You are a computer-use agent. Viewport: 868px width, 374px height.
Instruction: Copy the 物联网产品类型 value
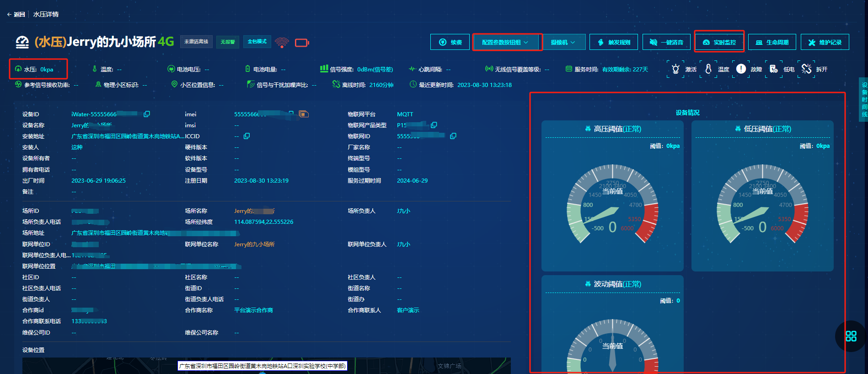(x=434, y=125)
